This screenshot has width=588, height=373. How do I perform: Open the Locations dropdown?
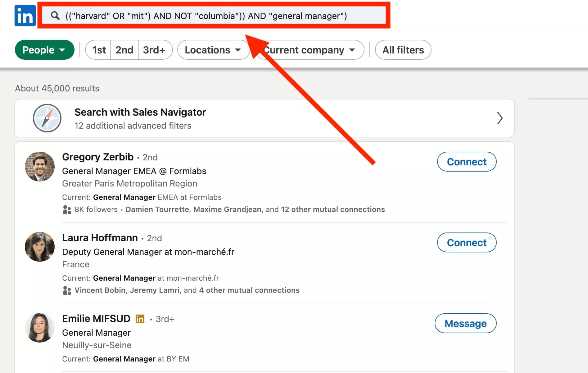click(x=213, y=50)
